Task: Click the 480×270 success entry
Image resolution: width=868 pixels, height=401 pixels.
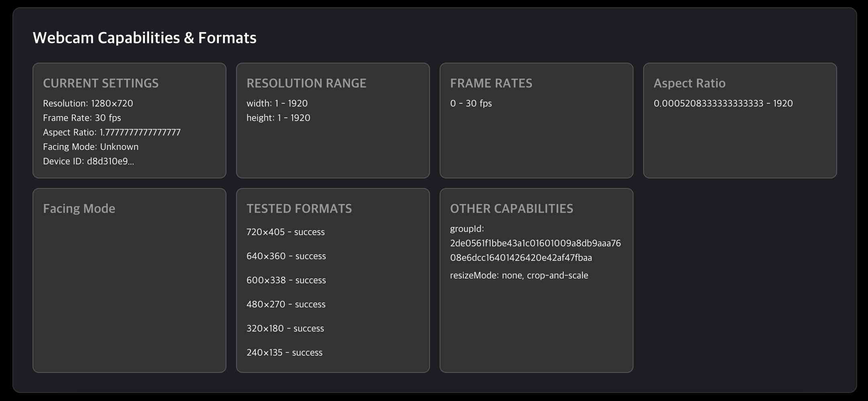Action: [286, 304]
